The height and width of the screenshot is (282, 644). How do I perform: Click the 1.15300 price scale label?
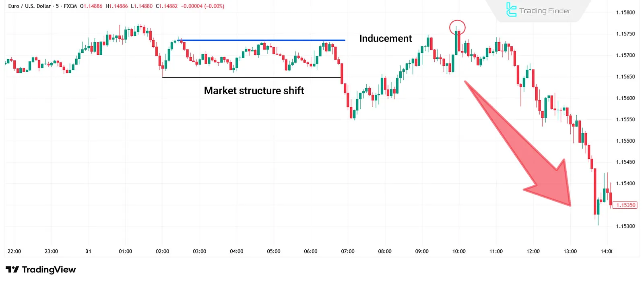[625, 226]
